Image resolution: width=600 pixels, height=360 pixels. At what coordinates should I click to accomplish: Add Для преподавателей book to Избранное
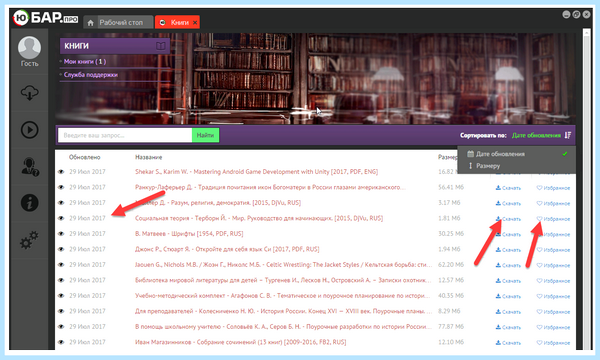(553, 312)
